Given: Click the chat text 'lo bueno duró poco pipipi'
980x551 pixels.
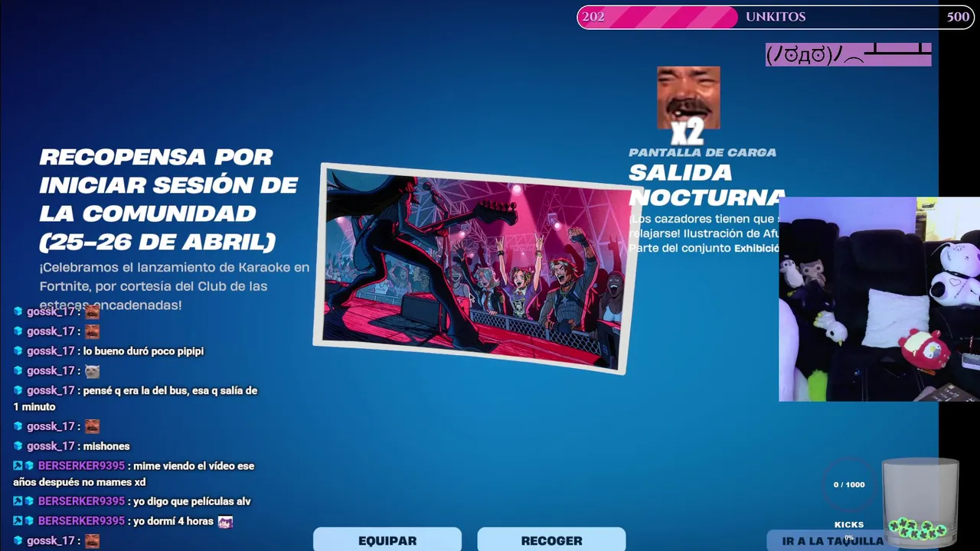Looking at the screenshot, I should tap(143, 351).
